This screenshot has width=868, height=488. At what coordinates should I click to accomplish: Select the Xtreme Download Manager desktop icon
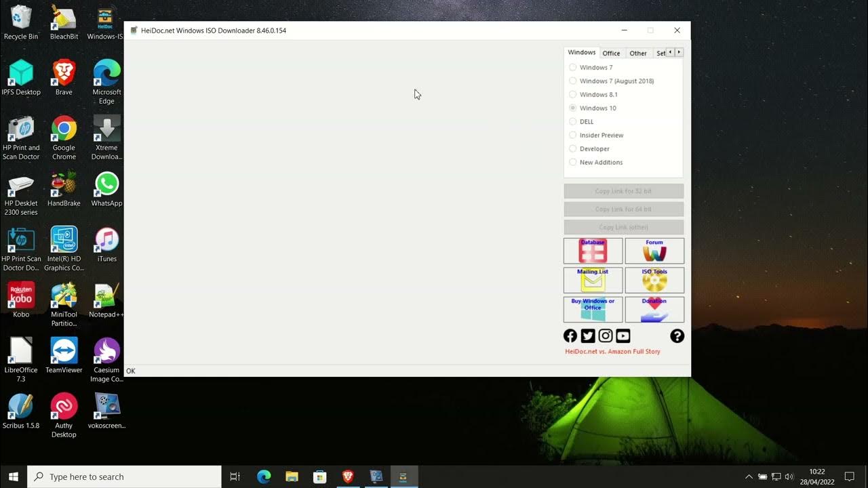coord(106,138)
